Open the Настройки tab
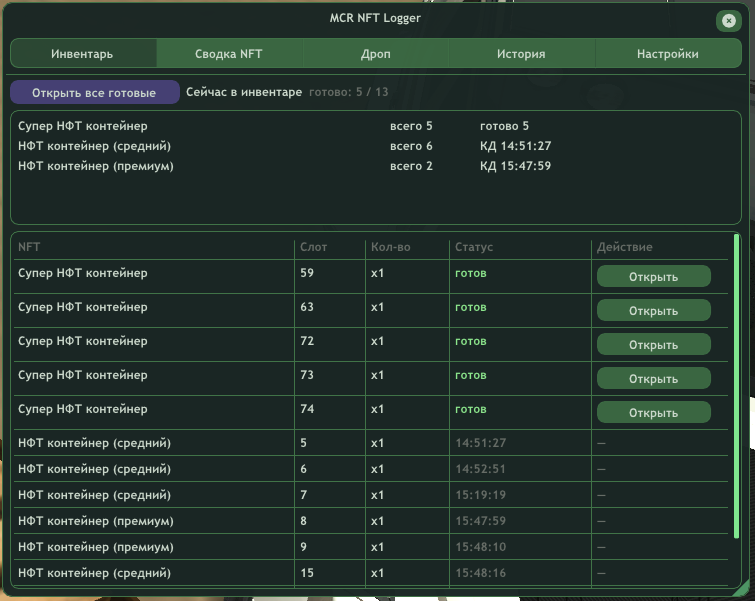Image resolution: width=755 pixels, height=601 pixels. (668, 53)
